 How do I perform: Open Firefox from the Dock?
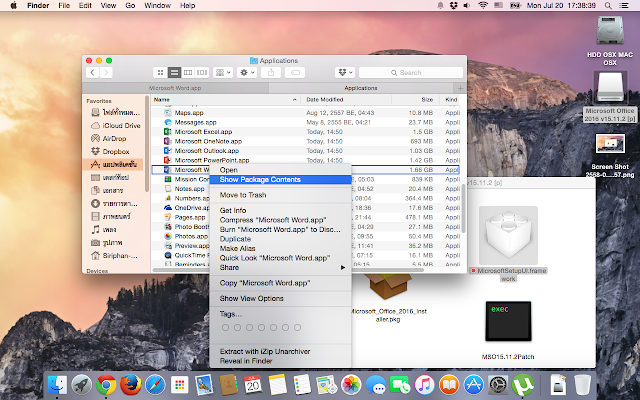pyautogui.click(x=131, y=384)
